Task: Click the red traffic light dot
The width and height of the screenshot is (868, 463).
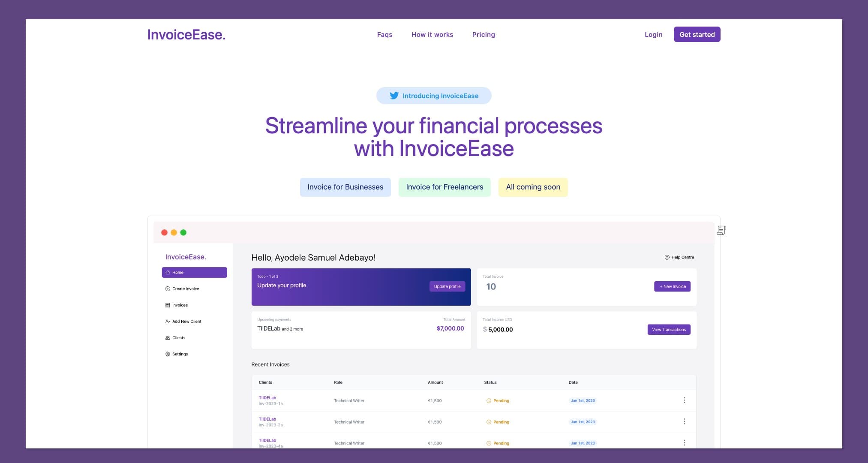Action: 164,232
